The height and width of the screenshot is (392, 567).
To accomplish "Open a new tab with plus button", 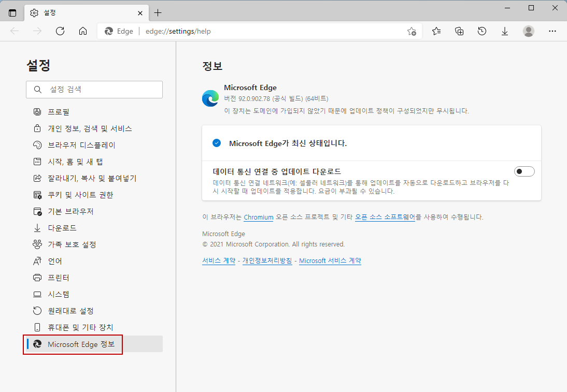I will [158, 13].
